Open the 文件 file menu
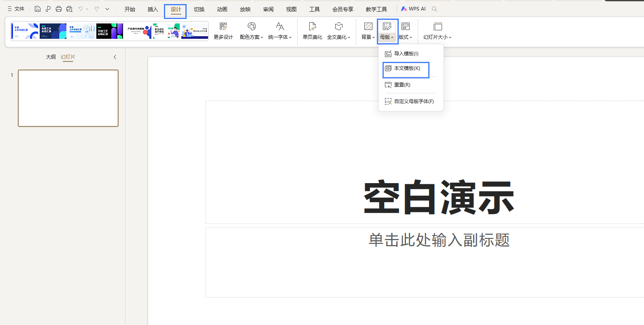 tap(16, 9)
